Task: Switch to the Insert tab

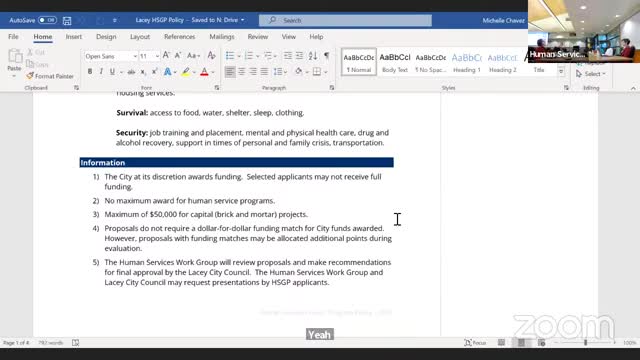Action: 73,37
